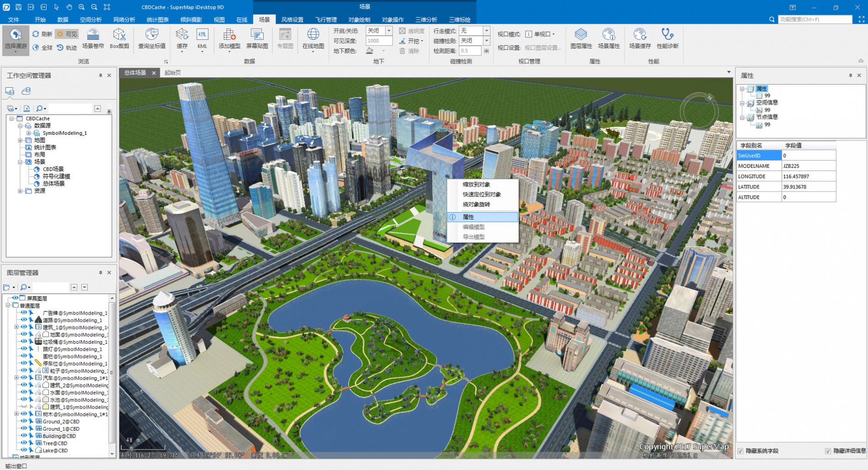Open the 开启/关闭 underground dropdown

tap(389, 31)
